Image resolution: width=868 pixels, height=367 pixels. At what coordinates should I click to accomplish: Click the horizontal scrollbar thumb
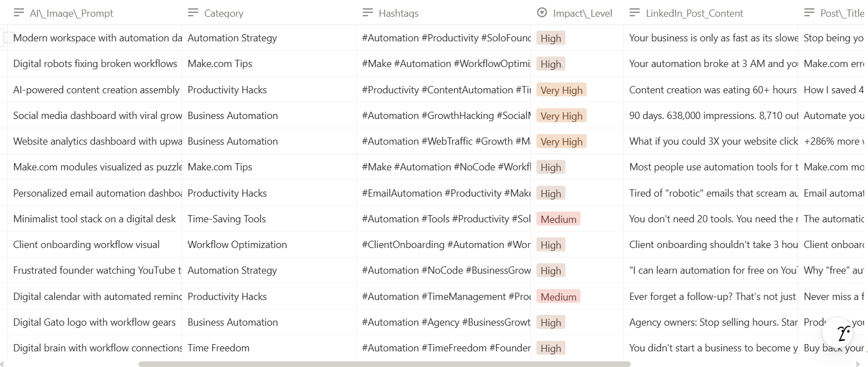(385, 364)
